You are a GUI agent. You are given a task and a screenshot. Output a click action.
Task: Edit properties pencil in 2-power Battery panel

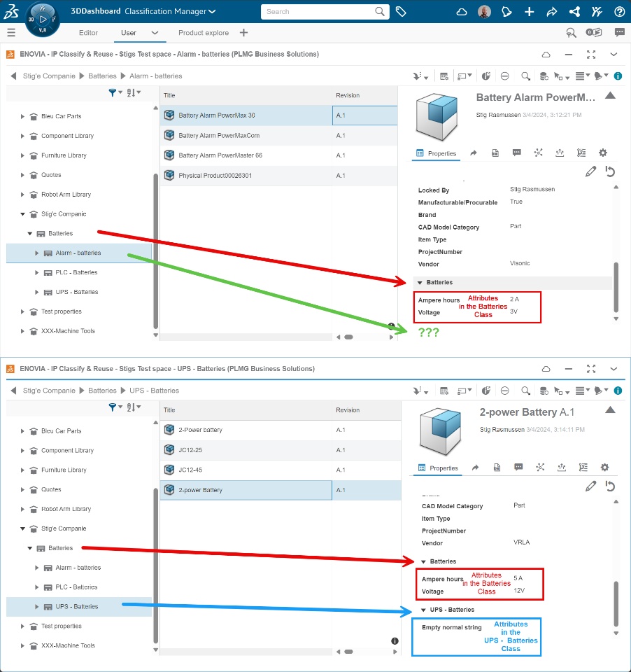click(590, 486)
